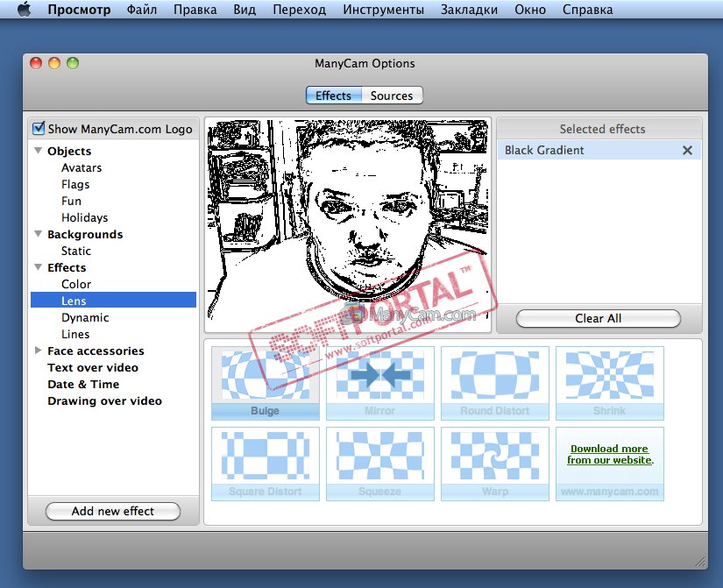
Task: Open Download more from our website link
Action: point(610,454)
